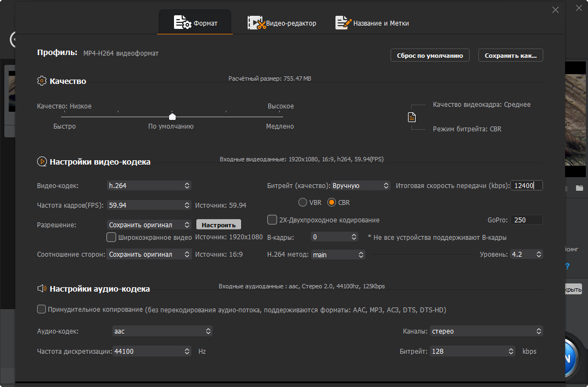Click the pencil icon of Название и Метки
This screenshot has height=387, width=588.
point(343,23)
